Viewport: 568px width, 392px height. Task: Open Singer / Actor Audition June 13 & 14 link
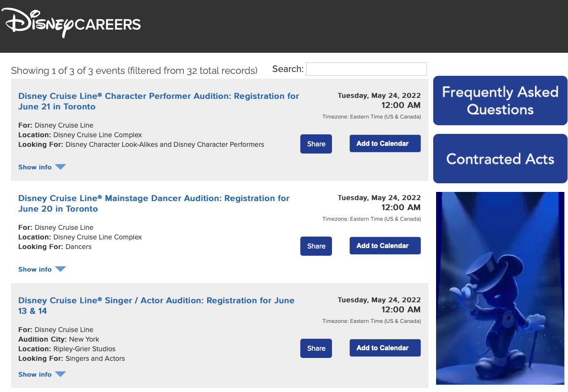156,306
